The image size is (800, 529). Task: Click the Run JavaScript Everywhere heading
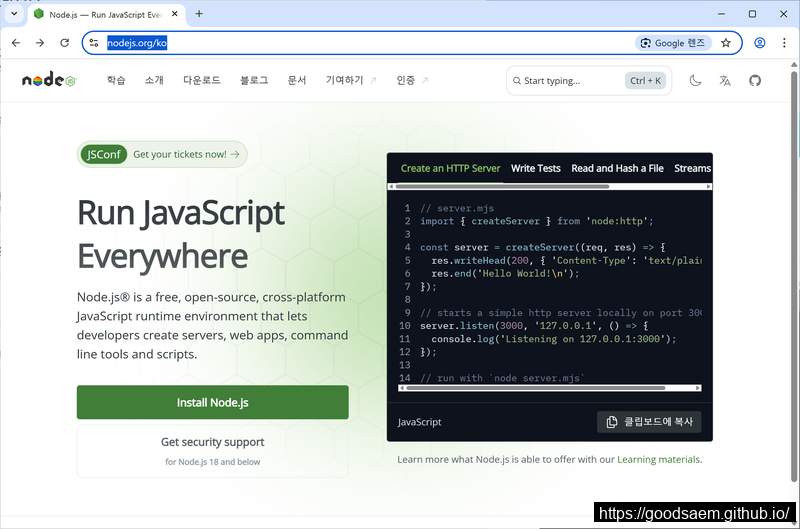pyautogui.click(x=181, y=234)
